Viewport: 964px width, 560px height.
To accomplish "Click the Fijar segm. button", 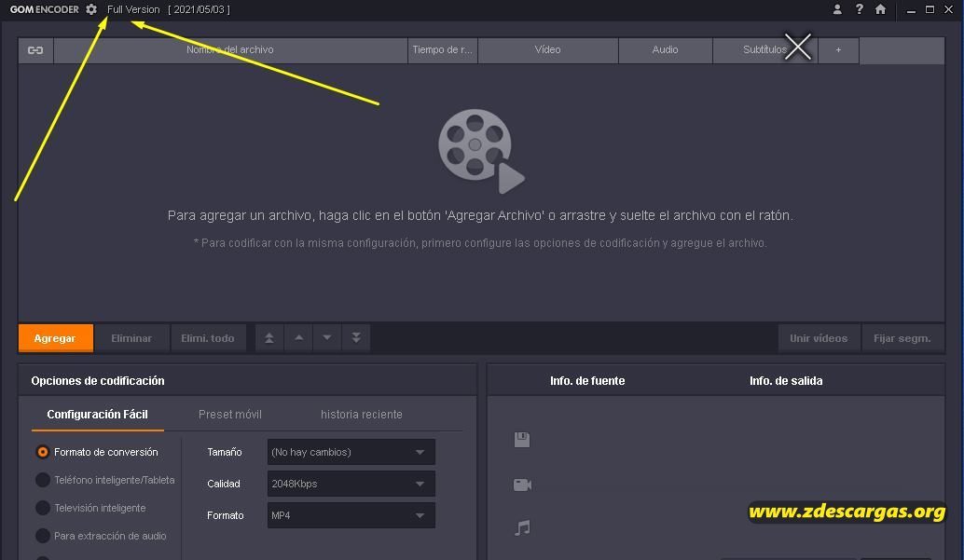I will [x=902, y=338].
